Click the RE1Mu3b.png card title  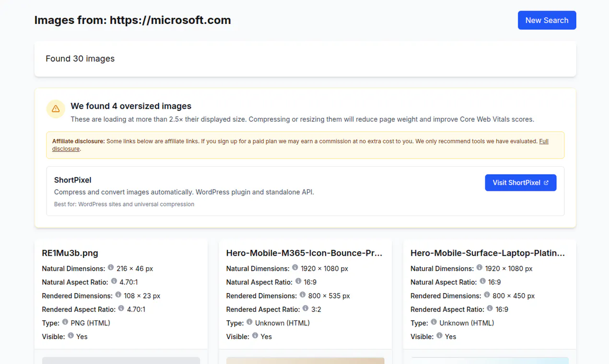pos(70,253)
